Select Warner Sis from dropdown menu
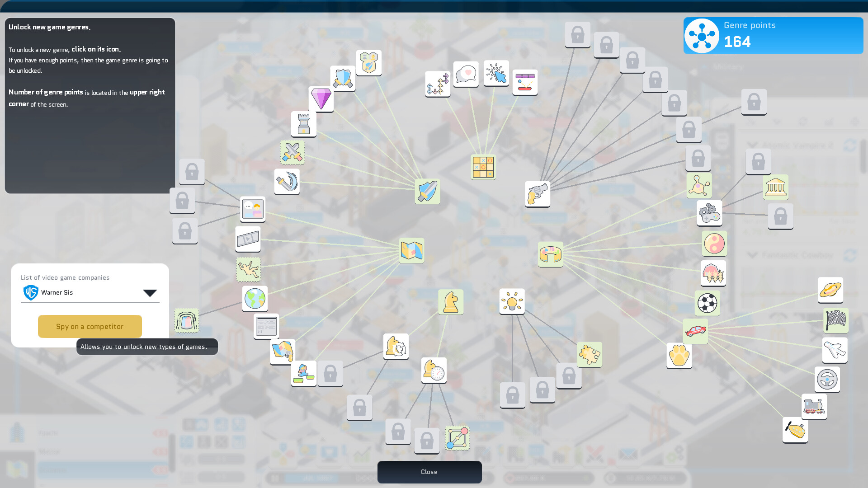 tap(90, 292)
